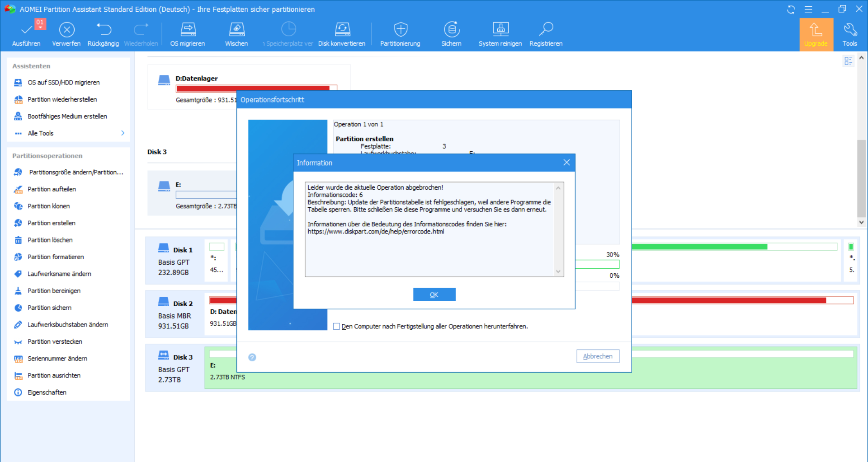Select Disk 3 Basis GPT header
Screen dimensions: 868x462
pyautogui.click(x=175, y=368)
